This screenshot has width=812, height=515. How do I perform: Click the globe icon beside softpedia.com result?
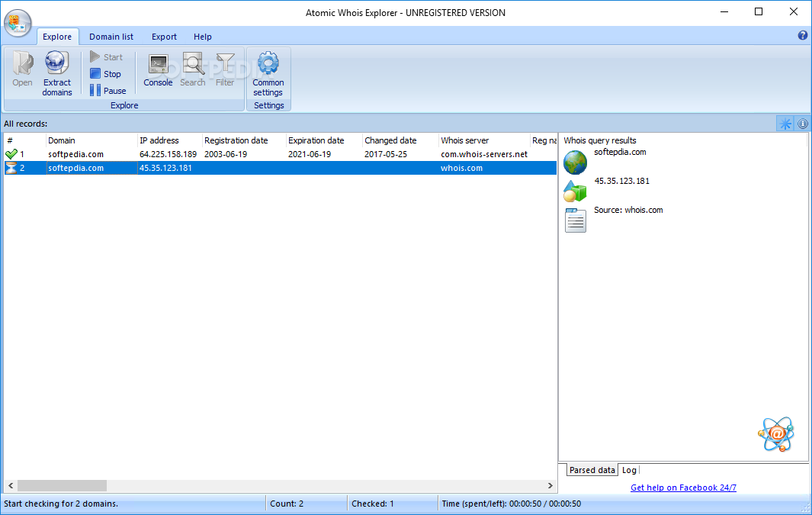[575, 163]
